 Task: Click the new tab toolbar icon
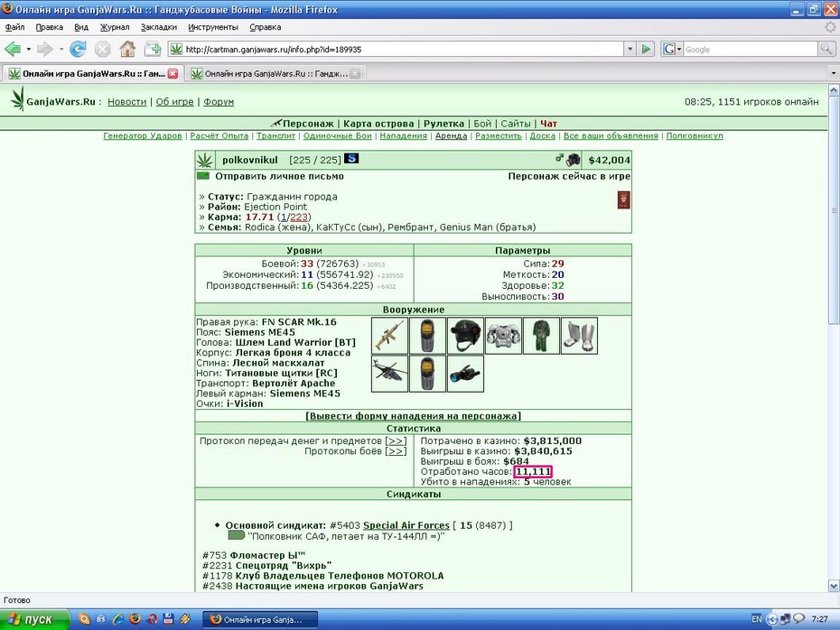click(153, 50)
